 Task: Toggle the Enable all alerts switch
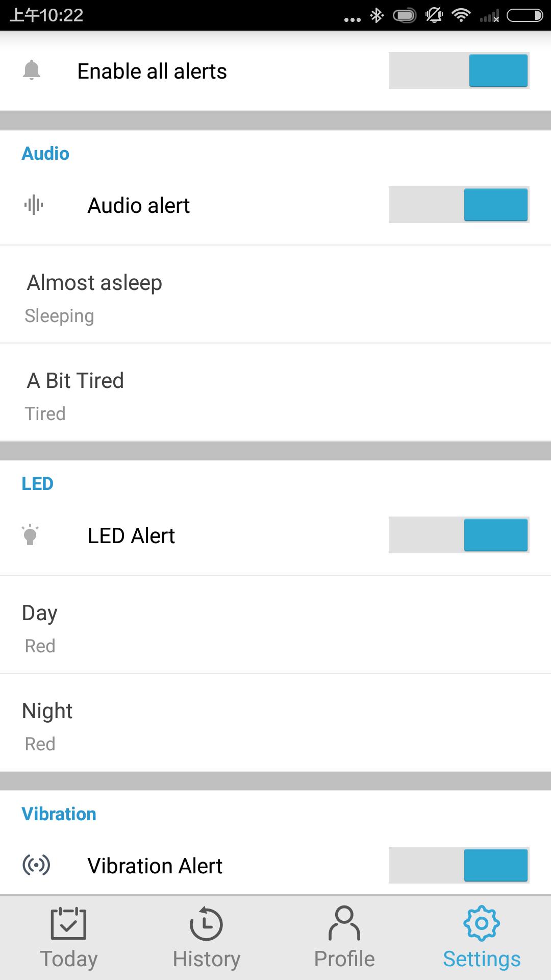459,70
